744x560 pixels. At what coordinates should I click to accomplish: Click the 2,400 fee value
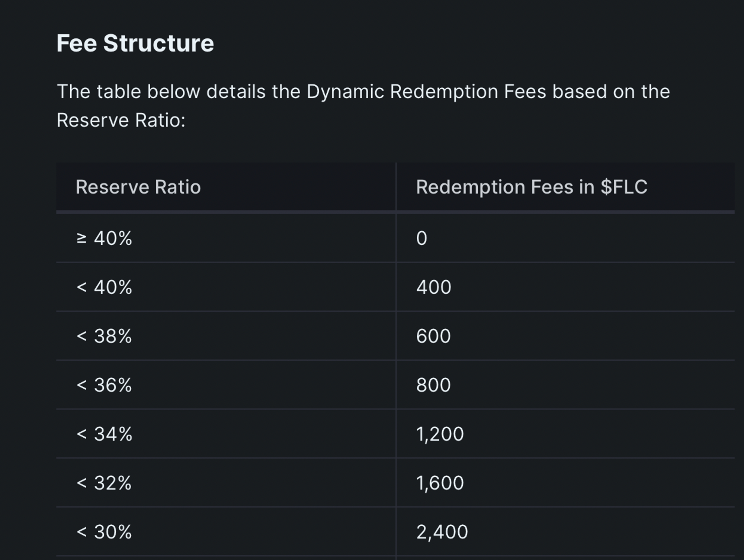[442, 532]
